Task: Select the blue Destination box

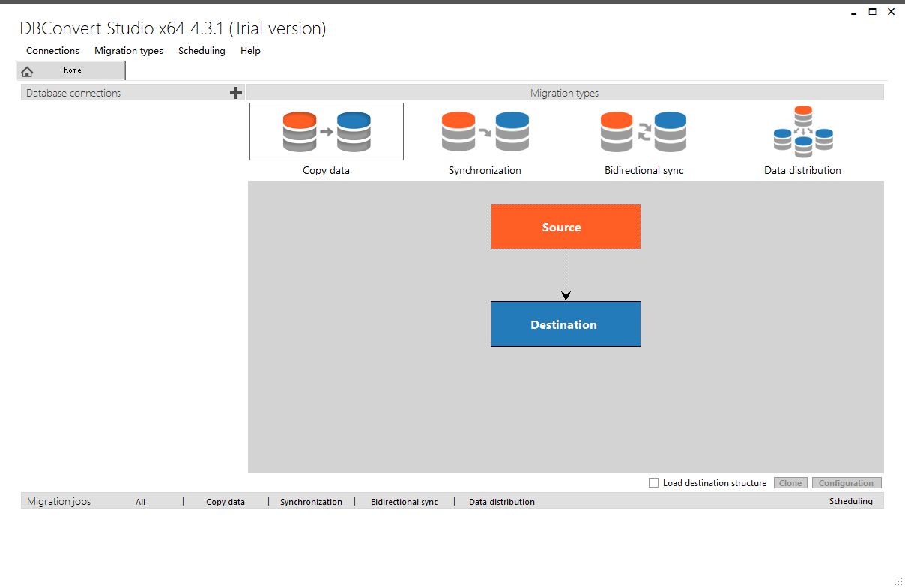Action: click(566, 324)
